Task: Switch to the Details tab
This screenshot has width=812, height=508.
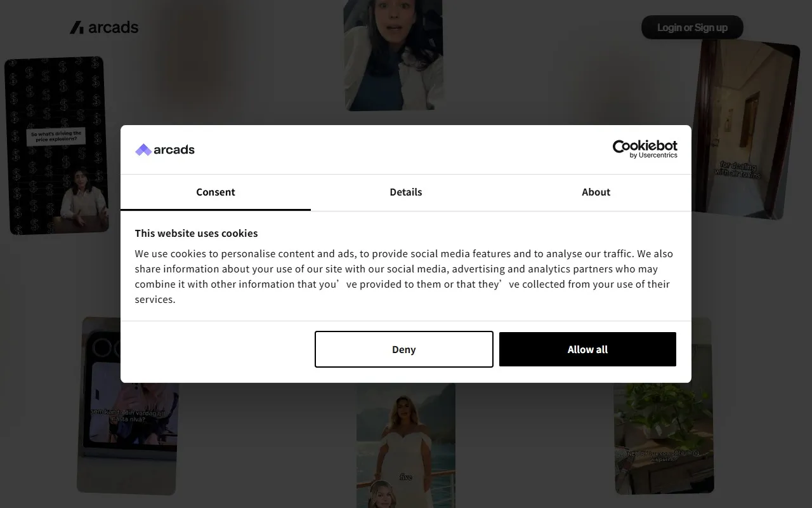Action: pos(406,192)
